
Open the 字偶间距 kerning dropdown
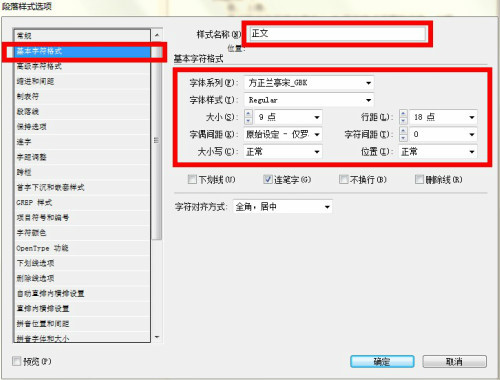(x=283, y=134)
